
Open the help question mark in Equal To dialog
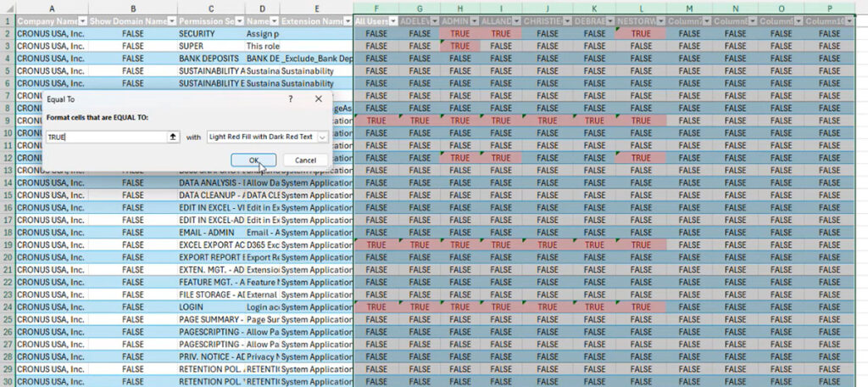point(291,99)
